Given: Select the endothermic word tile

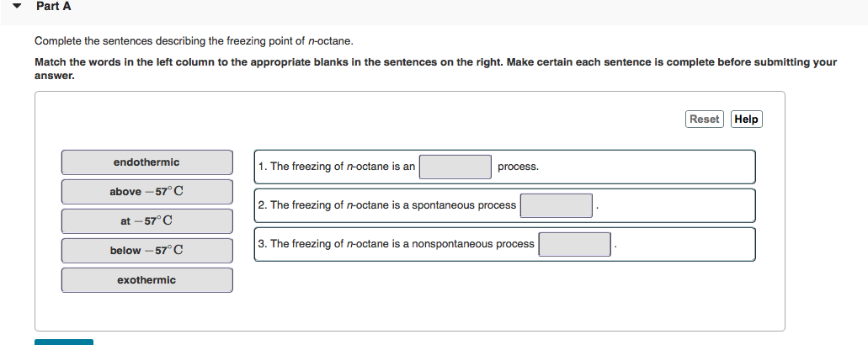Looking at the screenshot, I should 146,162.
